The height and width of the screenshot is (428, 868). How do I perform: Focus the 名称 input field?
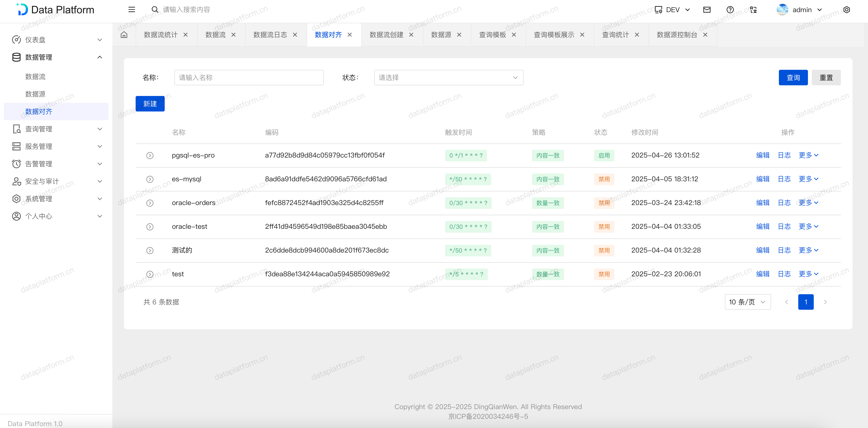tap(249, 78)
